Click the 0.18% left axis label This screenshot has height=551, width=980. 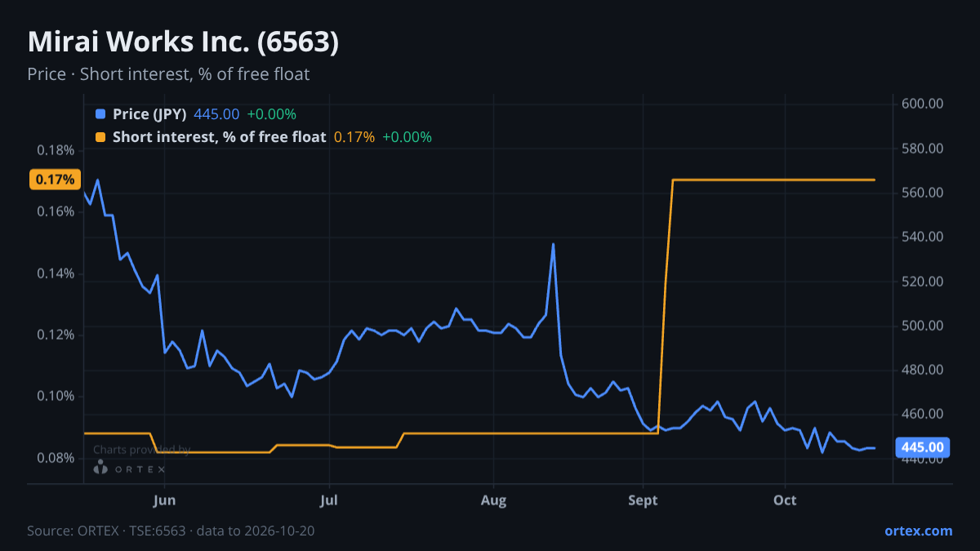pyautogui.click(x=56, y=150)
